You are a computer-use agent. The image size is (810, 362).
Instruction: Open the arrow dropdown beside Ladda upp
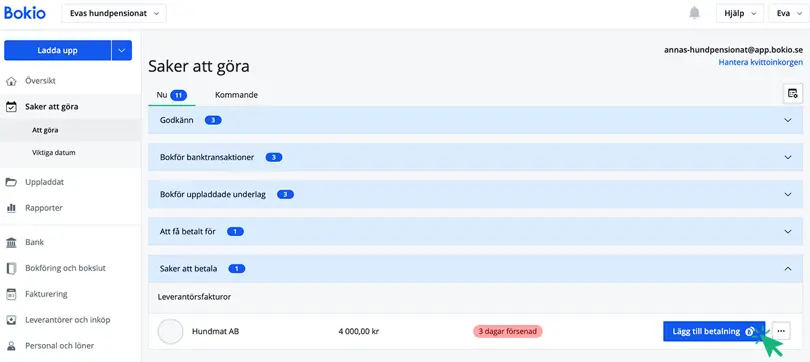pyautogui.click(x=122, y=51)
